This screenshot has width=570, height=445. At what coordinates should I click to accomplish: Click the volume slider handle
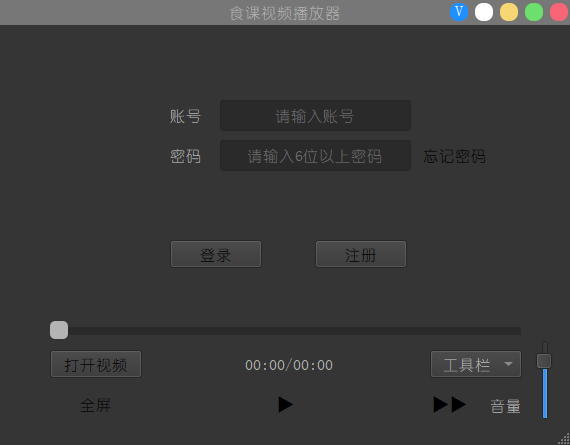pos(544,361)
